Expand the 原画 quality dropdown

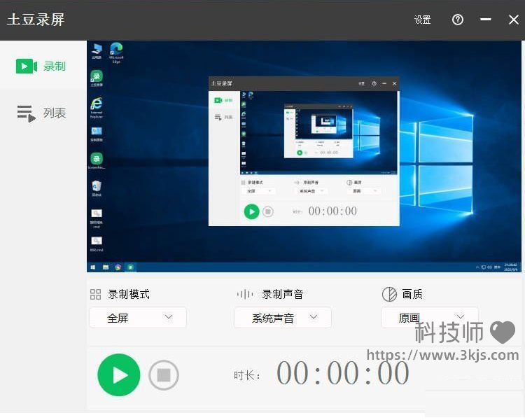429,318
